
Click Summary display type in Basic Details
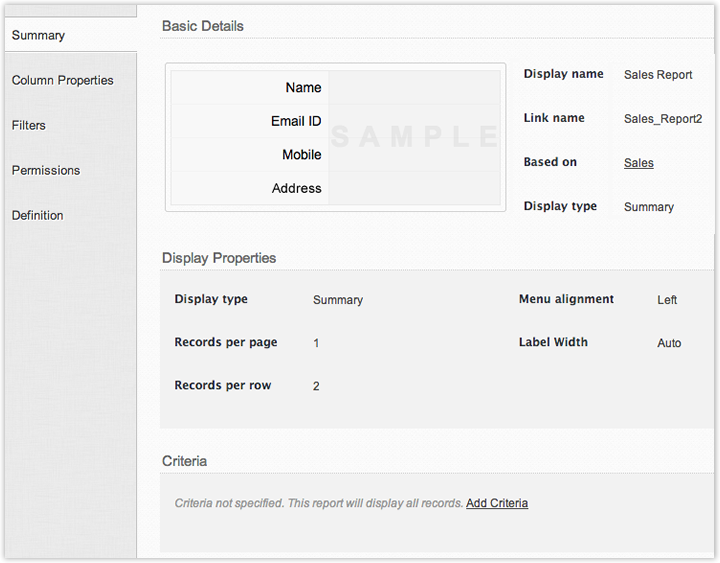[648, 207]
